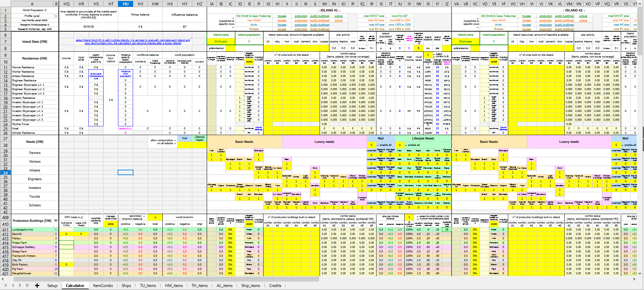644x290 pixels.
Task: Switch to the ItemCombs sheet tab
Action: [x=103, y=286]
